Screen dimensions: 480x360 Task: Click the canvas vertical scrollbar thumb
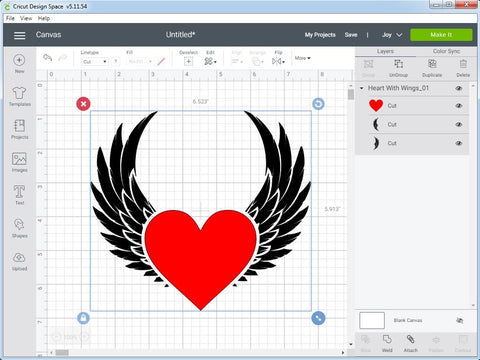351,94
